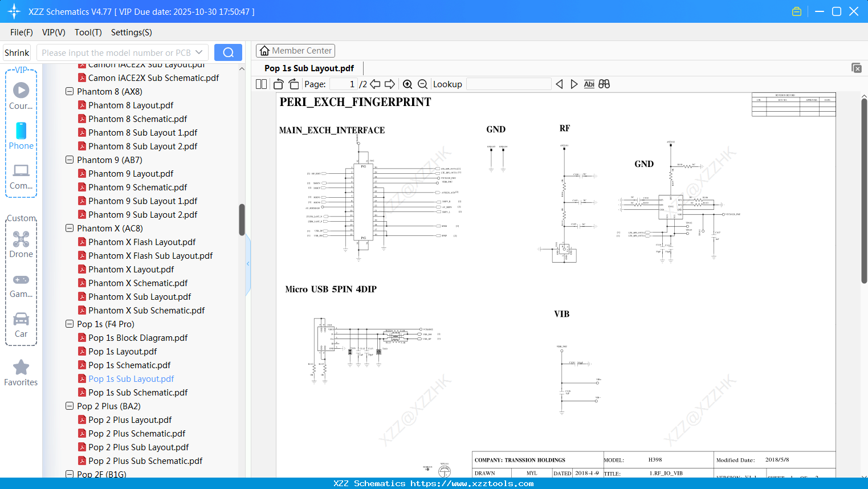Click the Member Center button

click(295, 50)
